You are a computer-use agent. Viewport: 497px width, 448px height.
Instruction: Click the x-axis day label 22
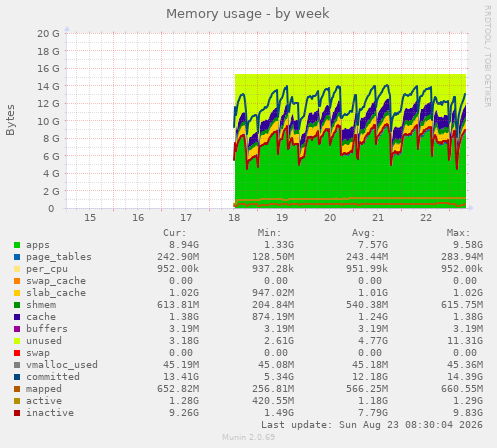(426, 218)
